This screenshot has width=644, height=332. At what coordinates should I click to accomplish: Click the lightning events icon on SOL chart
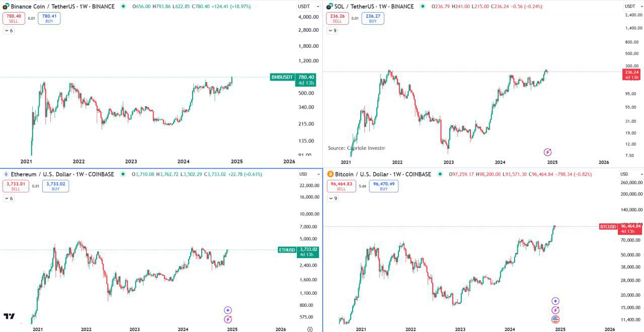pos(547,152)
